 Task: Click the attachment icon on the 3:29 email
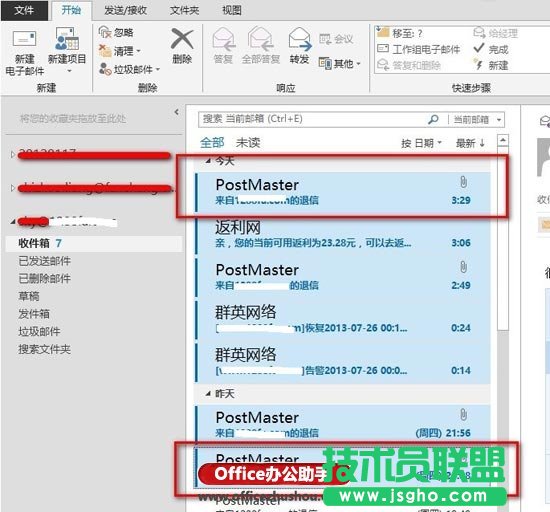point(463,182)
